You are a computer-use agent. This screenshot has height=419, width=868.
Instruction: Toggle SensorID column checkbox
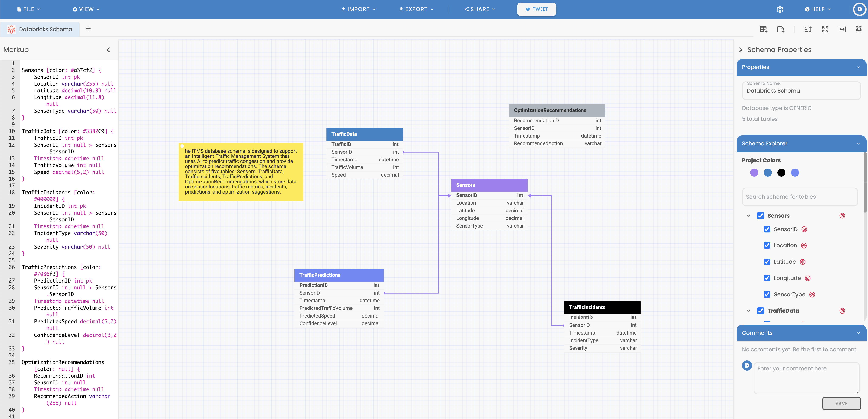(767, 229)
